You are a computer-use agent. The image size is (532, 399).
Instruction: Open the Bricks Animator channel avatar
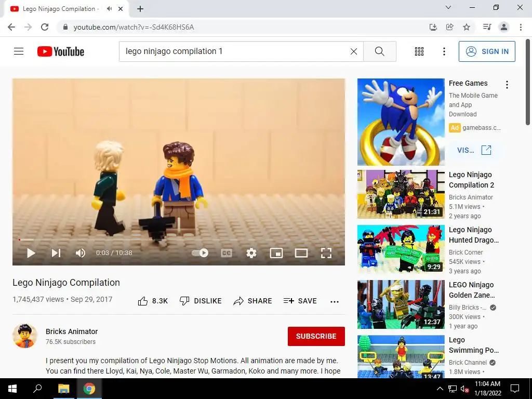pyautogui.click(x=24, y=336)
